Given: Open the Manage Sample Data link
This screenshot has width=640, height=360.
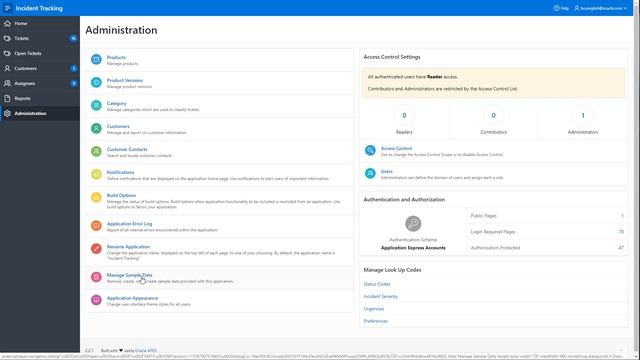Looking at the screenshot, I should (x=129, y=275).
